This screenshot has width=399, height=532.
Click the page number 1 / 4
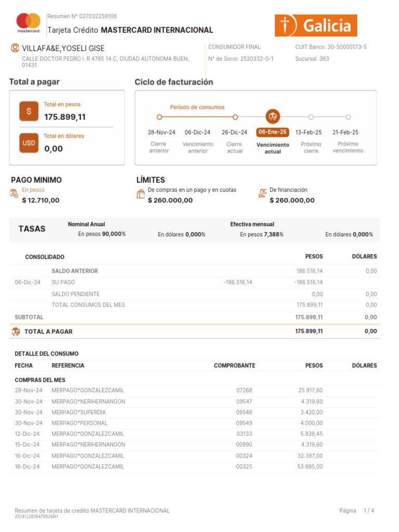(369, 511)
